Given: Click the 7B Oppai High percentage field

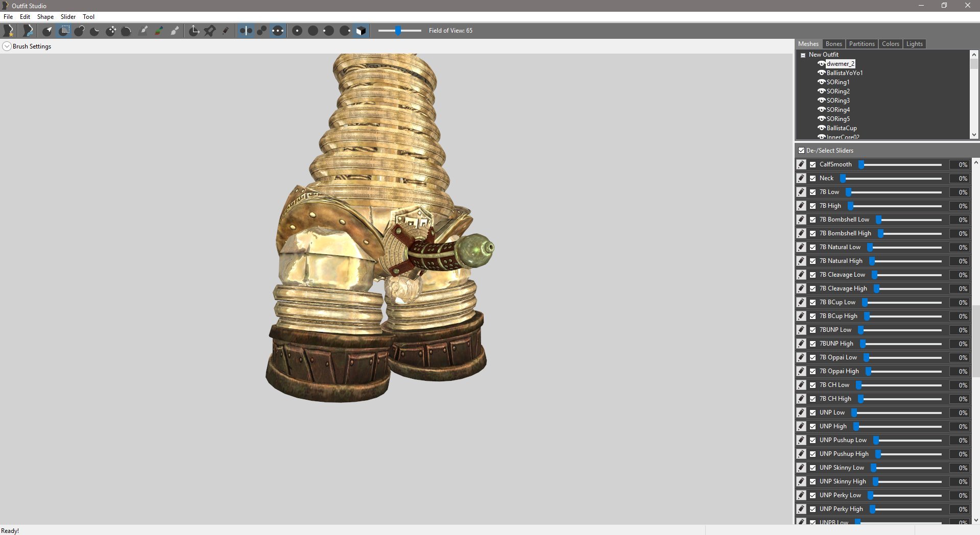Looking at the screenshot, I should coord(960,372).
